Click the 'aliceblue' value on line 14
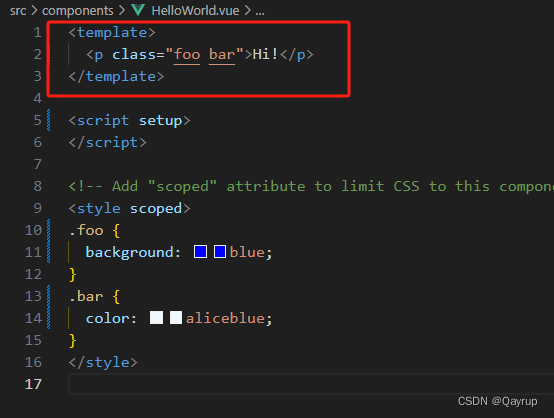Viewport: 554px width, 418px height. (x=225, y=318)
